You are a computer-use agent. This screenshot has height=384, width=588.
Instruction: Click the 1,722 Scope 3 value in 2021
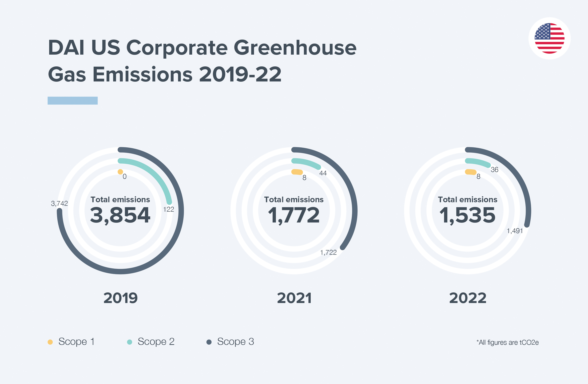(x=328, y=252)
